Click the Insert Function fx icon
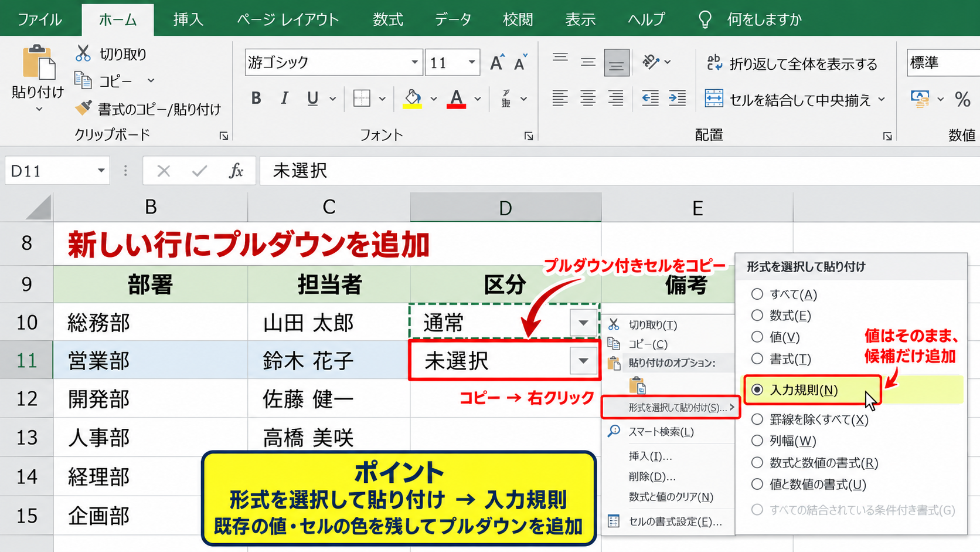The image size is (980, 552). click(x=236, y=171)
